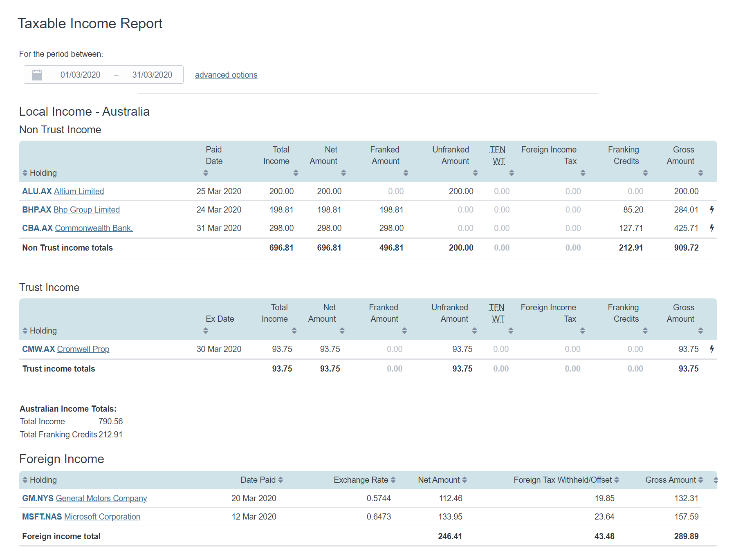Sort Non Trust table by Holding
The width and height of the screenshot is (736, 560).
point(25,173)
